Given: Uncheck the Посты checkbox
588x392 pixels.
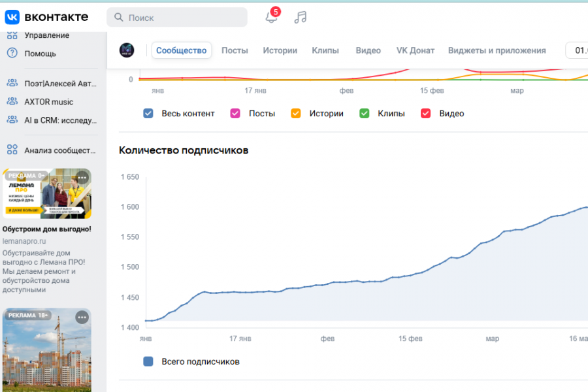Looking at the screenshot, I should coord(235,114).
